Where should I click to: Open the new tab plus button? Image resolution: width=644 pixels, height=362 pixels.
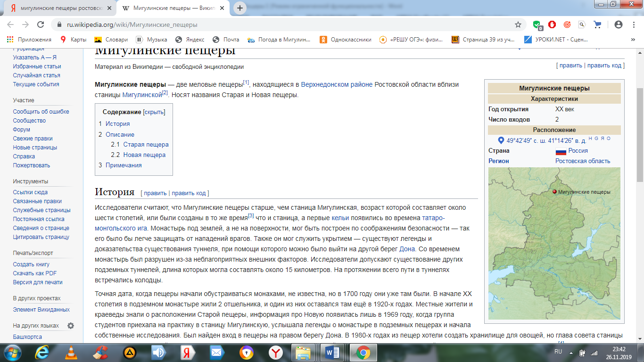coord(240,8)
